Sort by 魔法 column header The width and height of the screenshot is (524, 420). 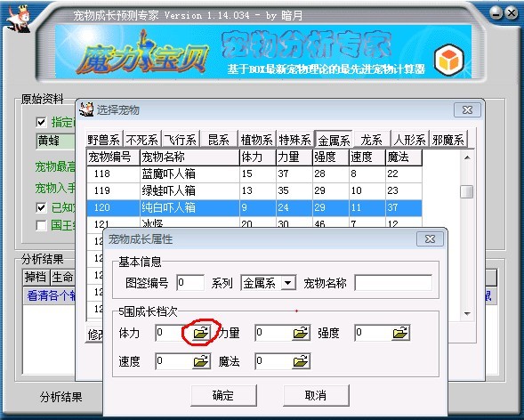point(403,157)
